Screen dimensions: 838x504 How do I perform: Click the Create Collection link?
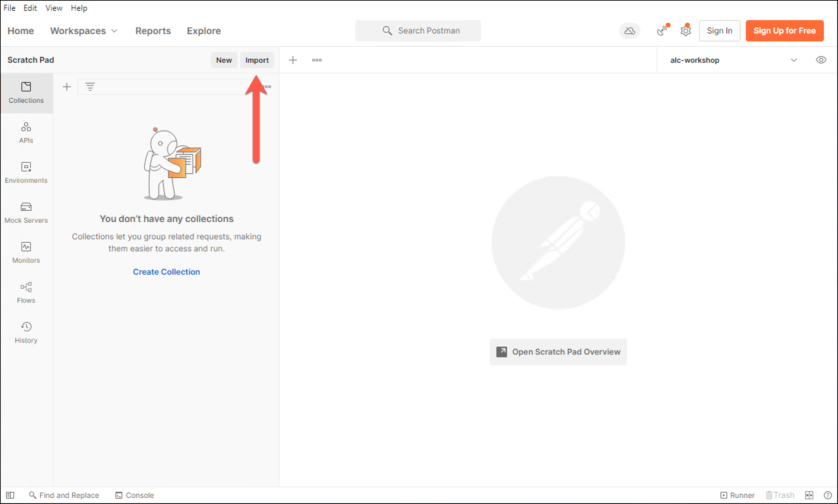pos(166,272)
